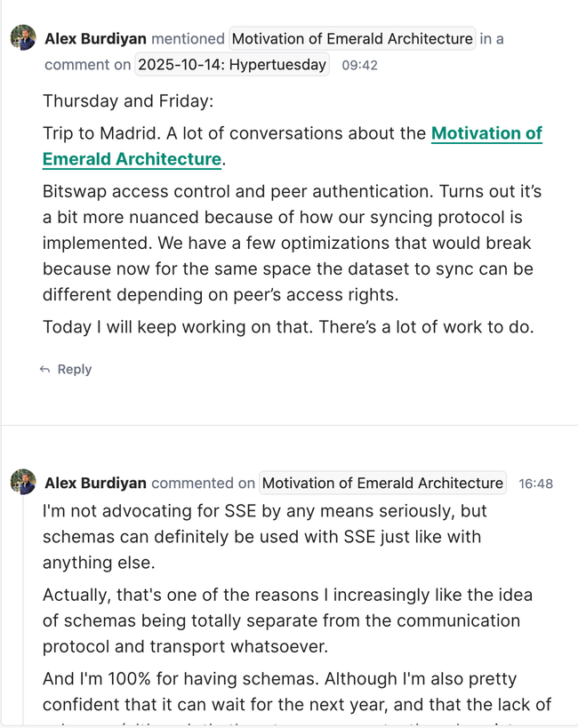
Task: Click the reply arrow icon
Action: click(44, 370)
